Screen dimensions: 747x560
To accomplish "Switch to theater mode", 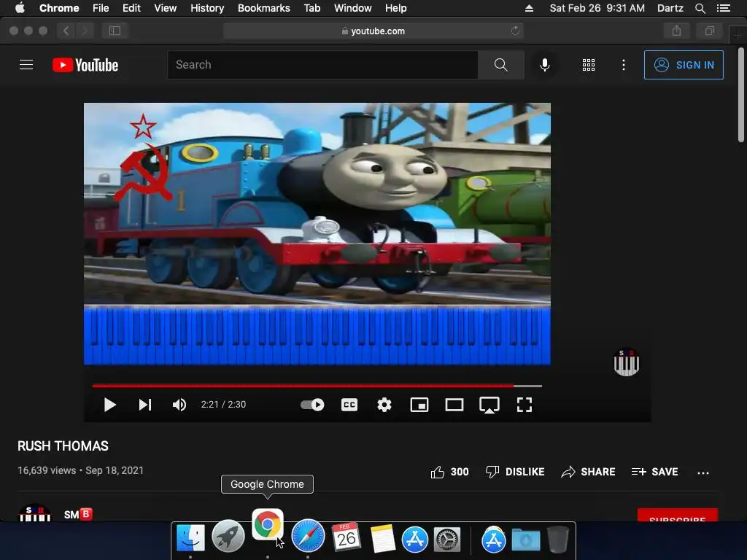I will click(454, 405).
